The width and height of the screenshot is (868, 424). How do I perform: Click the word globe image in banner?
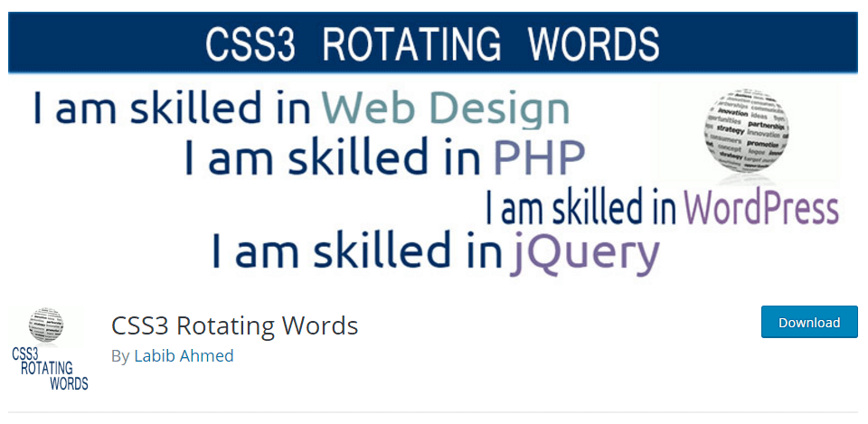747,131
